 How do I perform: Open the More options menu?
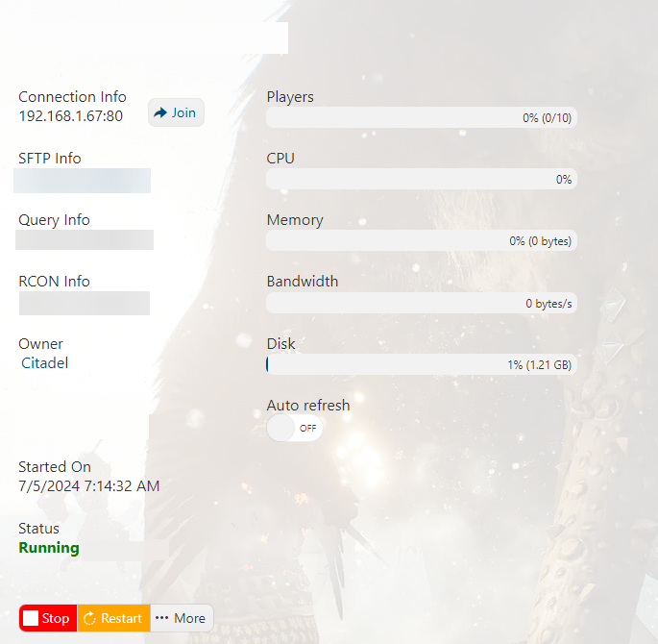pyautogui.click(x=181, y=618)
